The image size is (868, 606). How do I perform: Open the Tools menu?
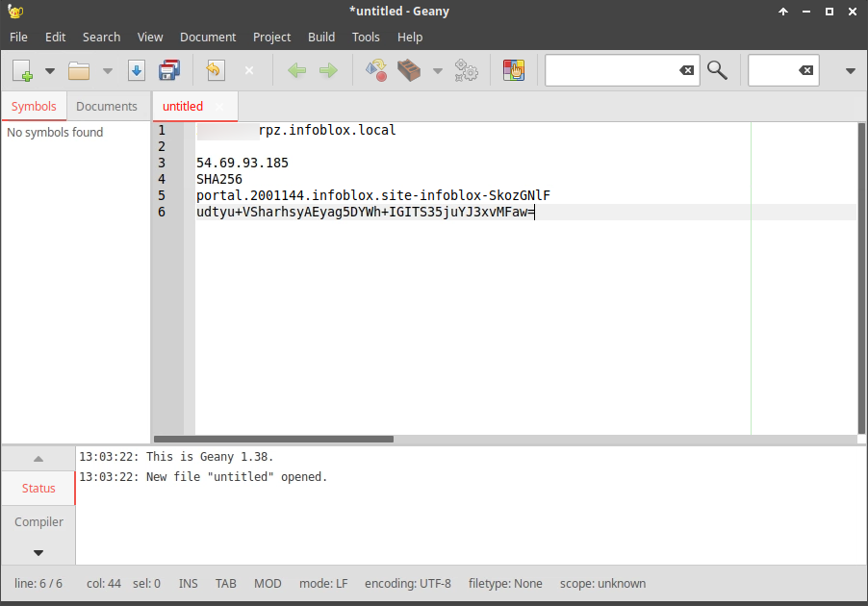366,38
